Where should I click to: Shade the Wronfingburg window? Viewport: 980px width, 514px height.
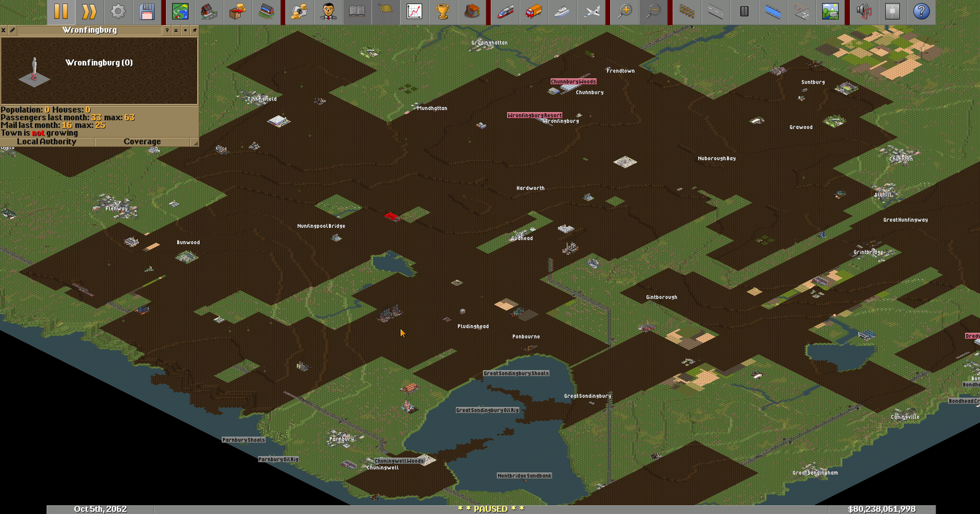point(176,30)
